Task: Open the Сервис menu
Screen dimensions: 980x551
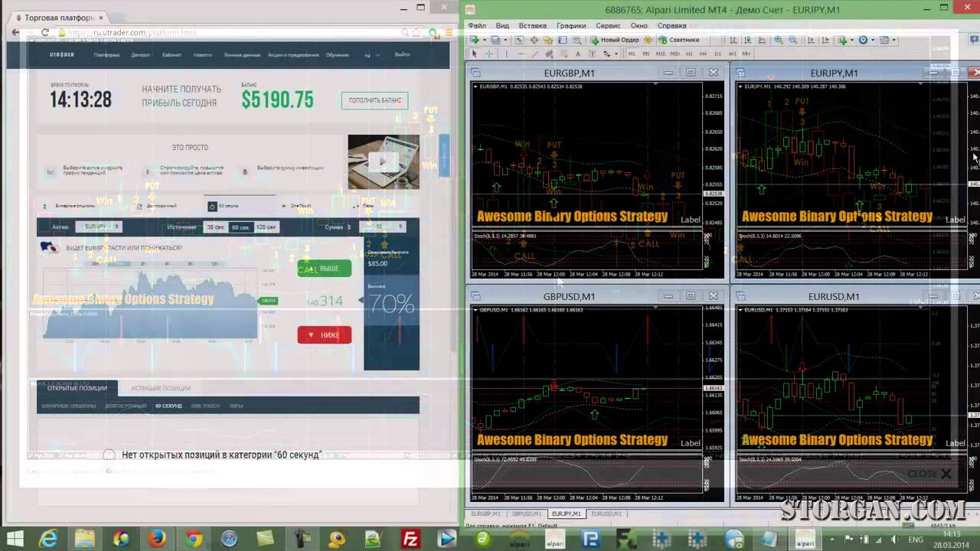Action: (x=608, y=25)
